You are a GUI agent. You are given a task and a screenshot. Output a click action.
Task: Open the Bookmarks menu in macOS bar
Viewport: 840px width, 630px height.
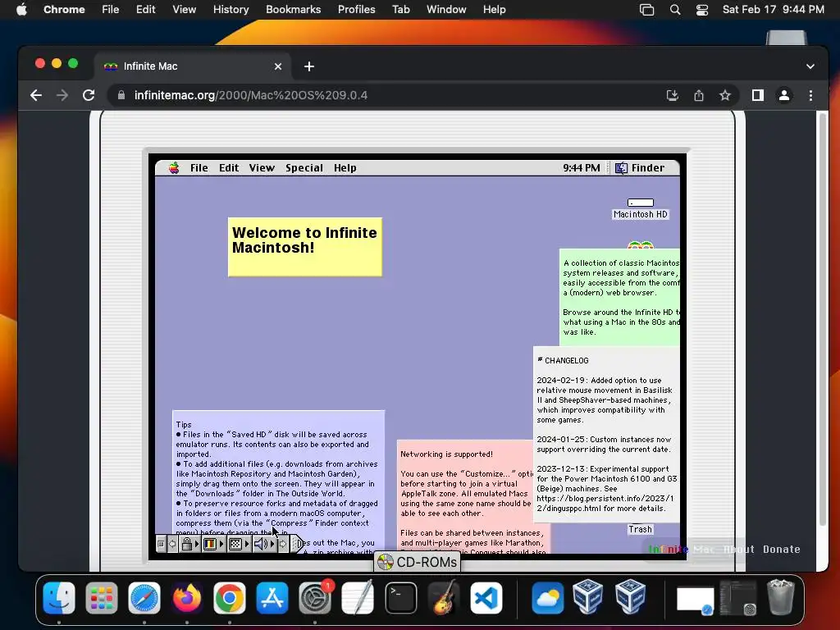click(x=293, y=10)
